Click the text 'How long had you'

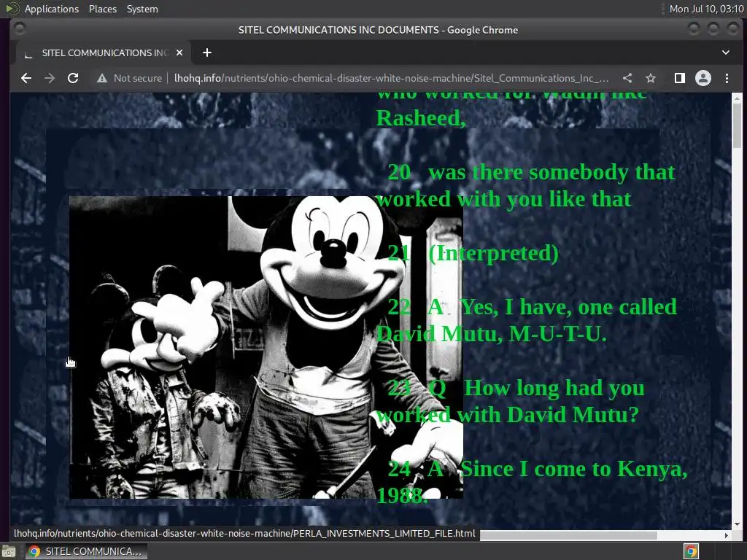point(554,388)
